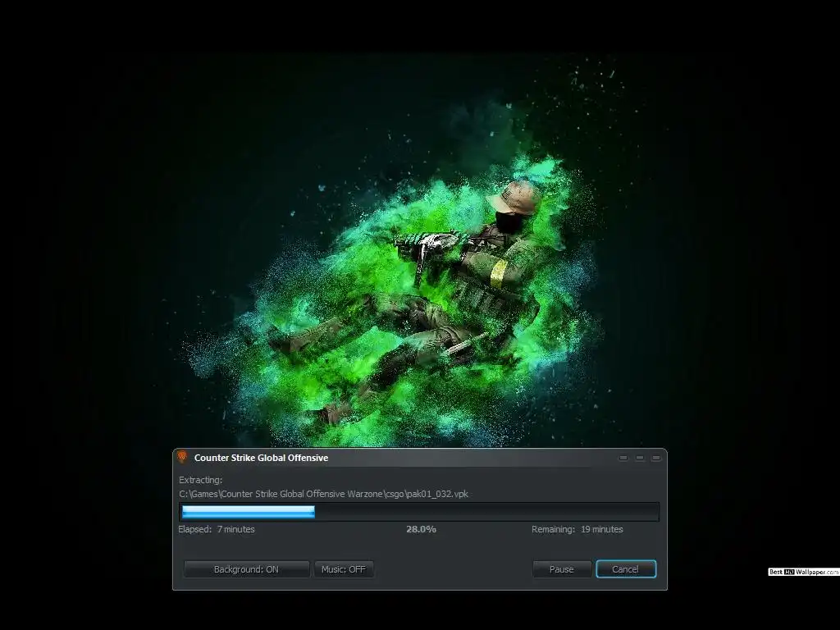The width and height of the screenshot is (840, 630).
Task: Click the 28.0% progress value
Action: tap(421, 529)
